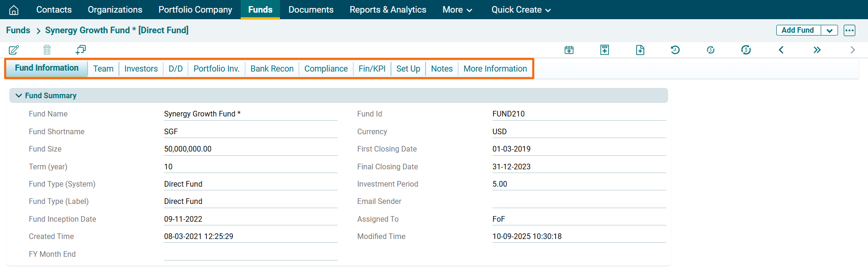Collapse the Fund Summary section
The image size is (868, 268).
[x=19, y=95]
